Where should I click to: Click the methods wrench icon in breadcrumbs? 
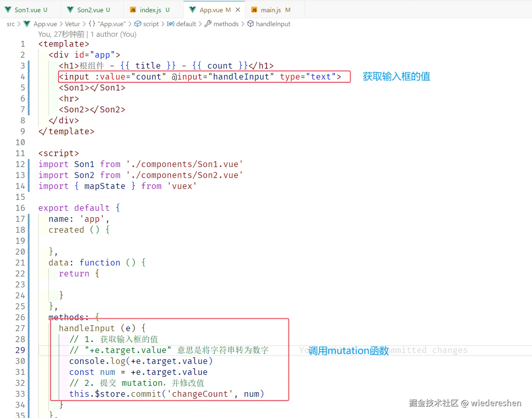tap(208, 24)
